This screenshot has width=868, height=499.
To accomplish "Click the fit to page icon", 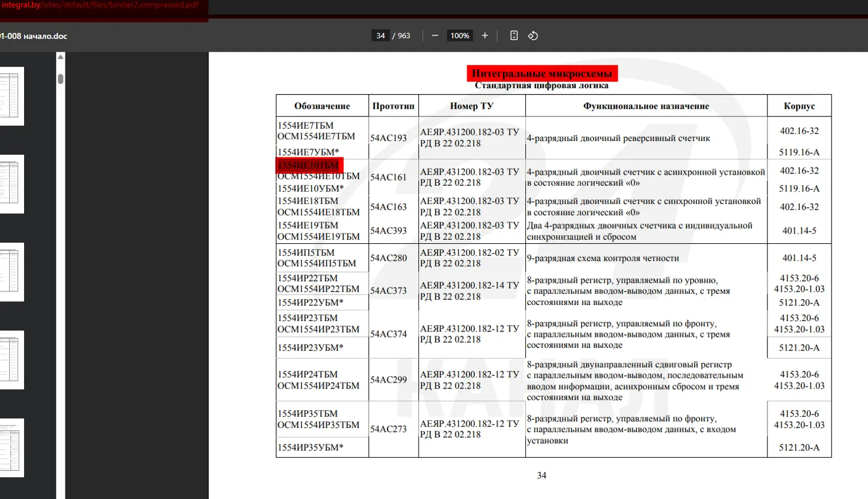I will 514,36.
